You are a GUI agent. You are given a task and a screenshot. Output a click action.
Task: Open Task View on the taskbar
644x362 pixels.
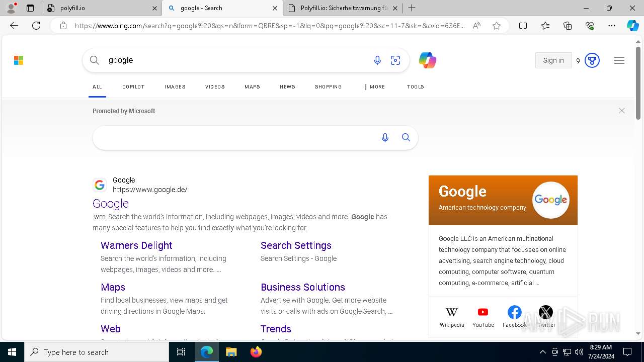click(x=181, y=352)
